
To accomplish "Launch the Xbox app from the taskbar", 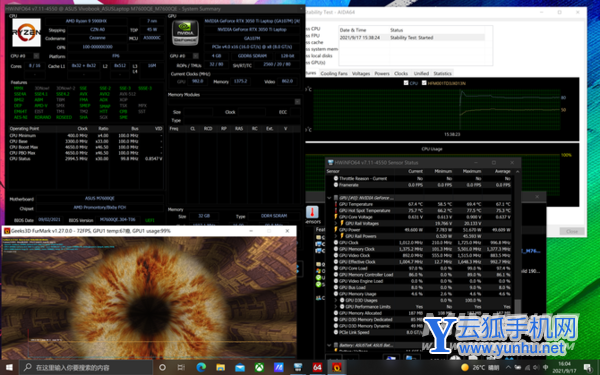I will pos(259,367).
